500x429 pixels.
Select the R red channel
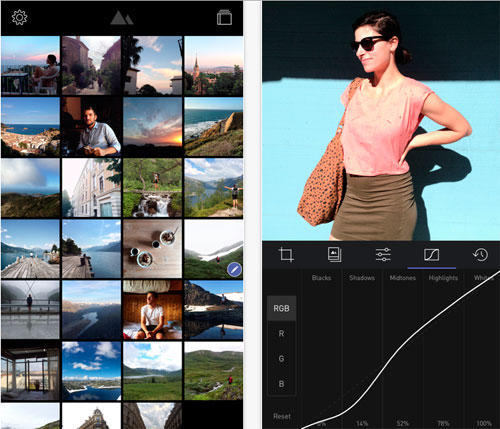281,333
